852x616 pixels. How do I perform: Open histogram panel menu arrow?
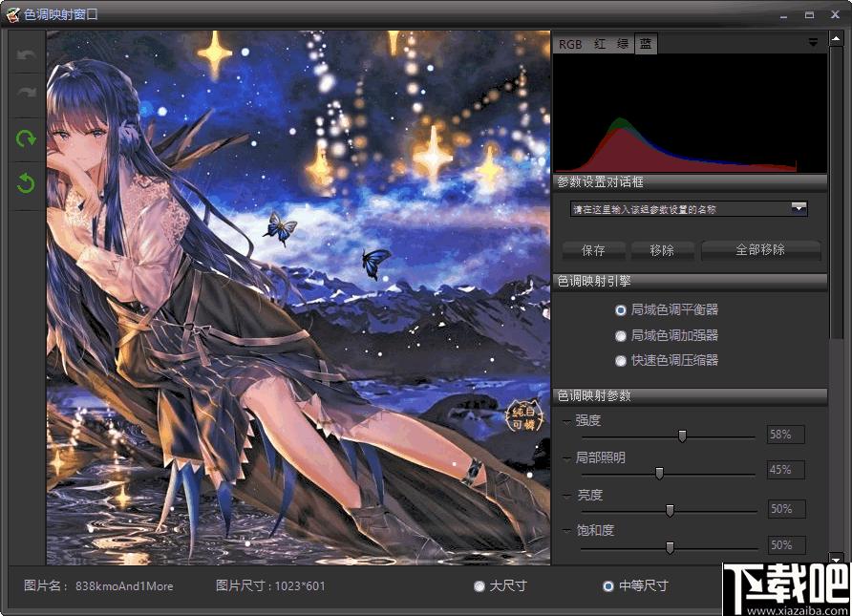[x=813, y=42]
